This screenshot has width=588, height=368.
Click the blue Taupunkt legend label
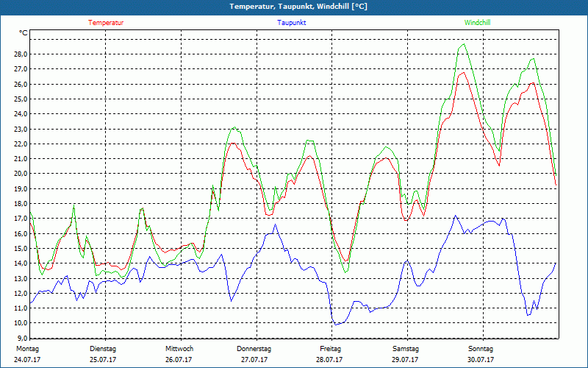point(292,23)
